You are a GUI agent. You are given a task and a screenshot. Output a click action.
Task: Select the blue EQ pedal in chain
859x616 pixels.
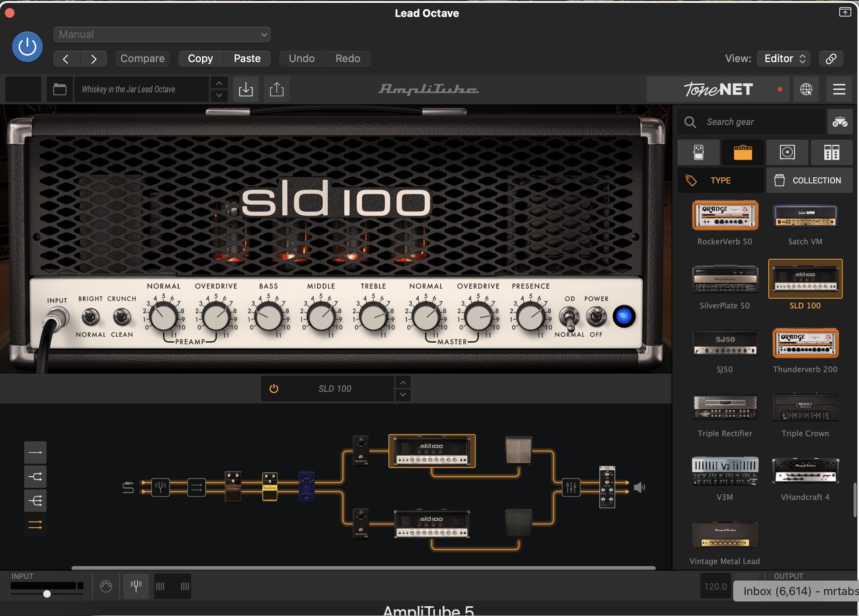pyautogui.click(x=306, y=486)
